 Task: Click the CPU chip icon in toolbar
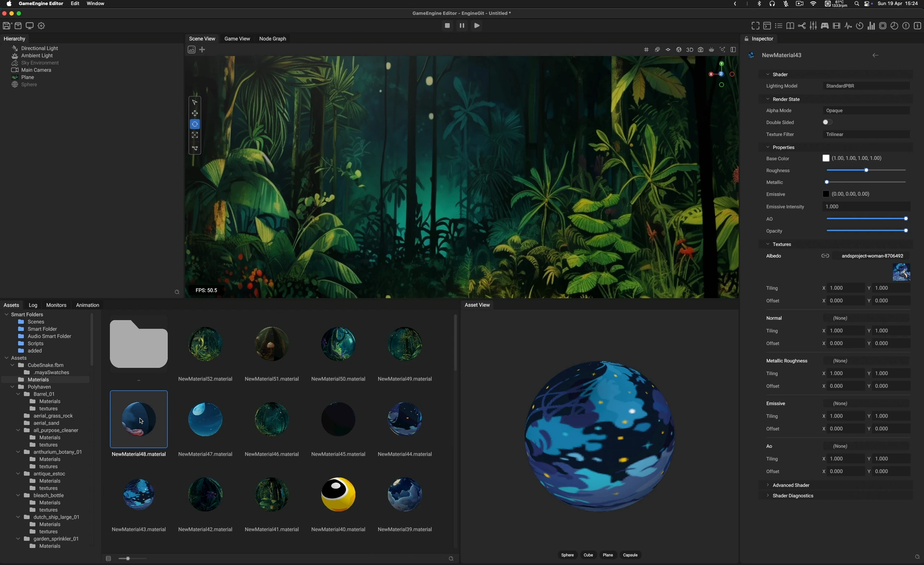pos(883,26)
